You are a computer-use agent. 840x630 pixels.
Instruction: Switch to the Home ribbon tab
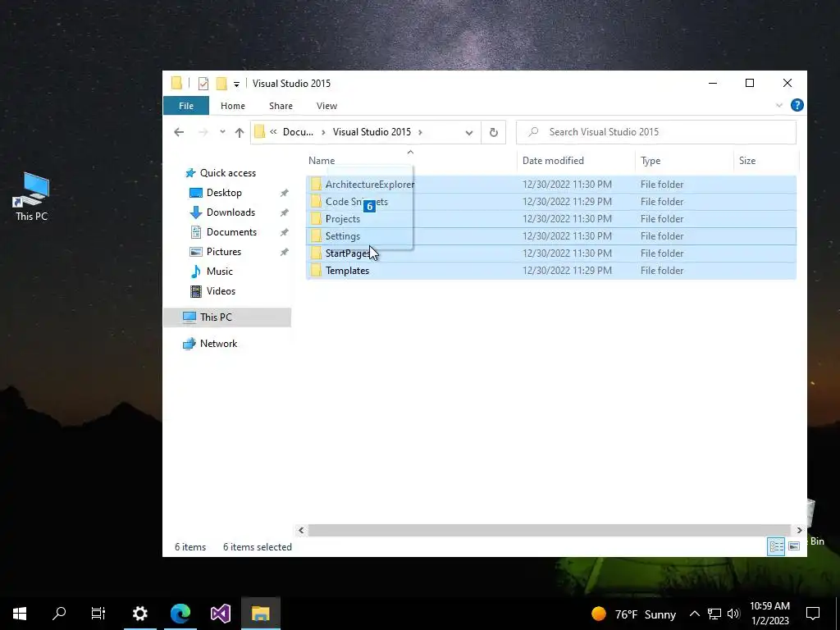pyautogui.click(x=232, y=106)
